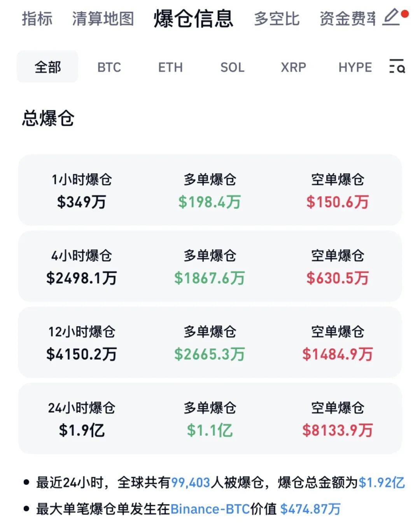420x529 pixels.
Task: Choose the SOL coin filter
Action: point(232,67)
